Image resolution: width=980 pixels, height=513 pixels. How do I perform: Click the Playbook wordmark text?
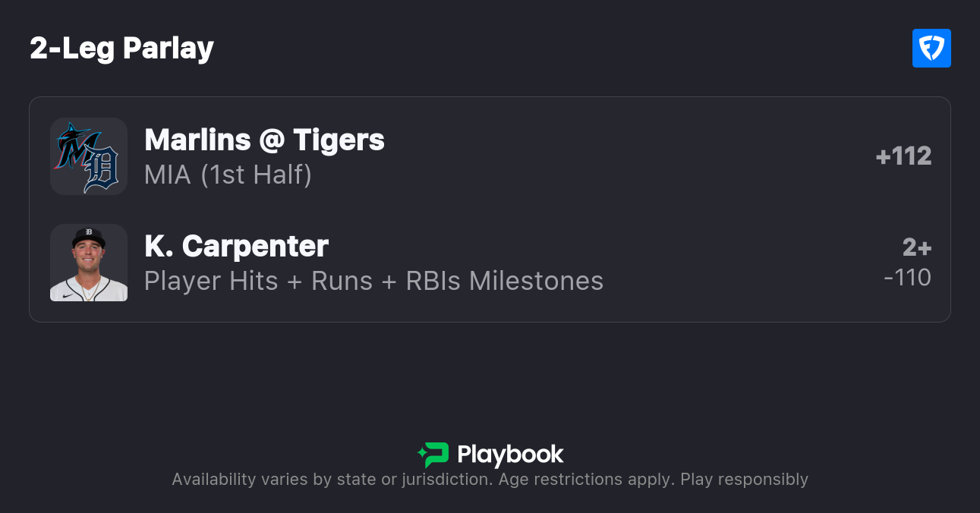[x=510, y=455]
